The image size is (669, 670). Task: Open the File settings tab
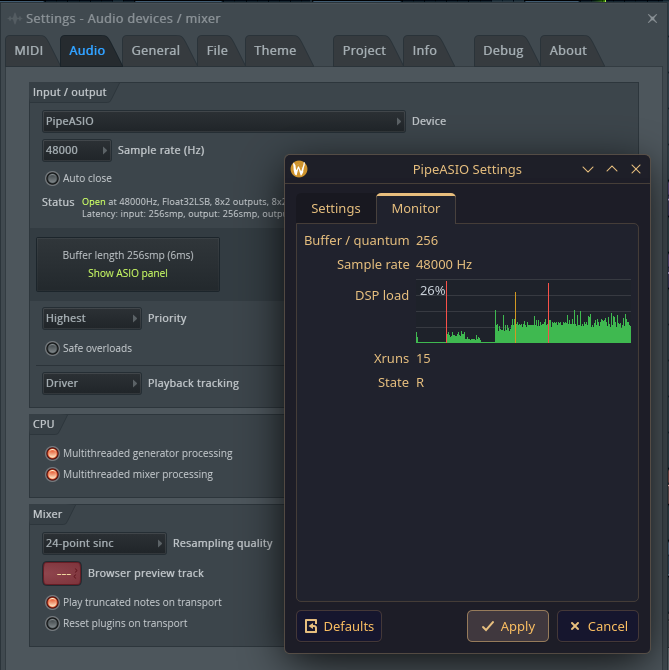217,51
